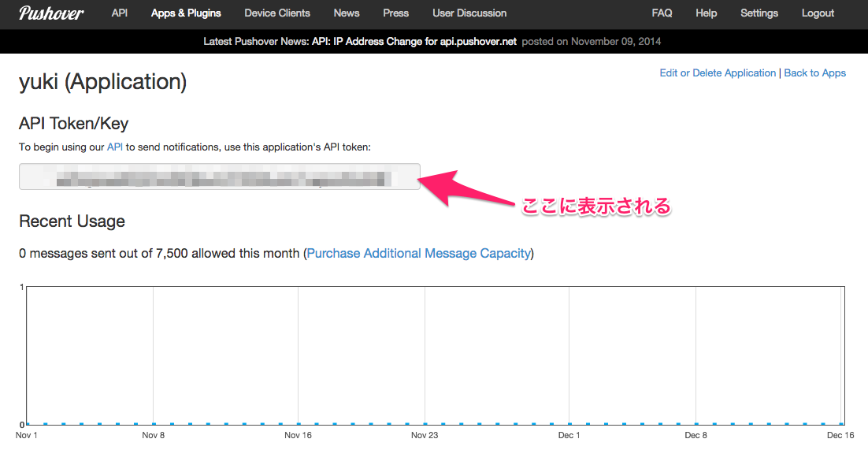Go to Device Clients page
The image size is (868, 450).
pyautogui.click(x=277, y=13)
